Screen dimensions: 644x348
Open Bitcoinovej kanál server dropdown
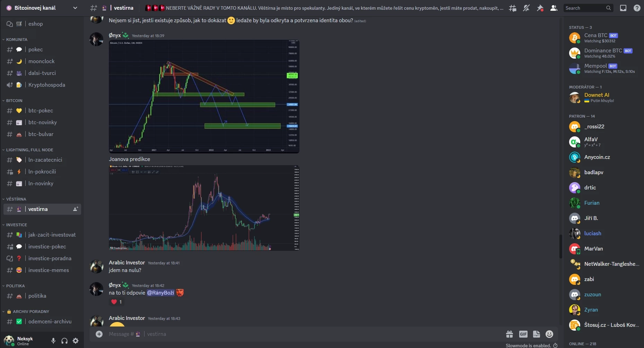[42, 8]
